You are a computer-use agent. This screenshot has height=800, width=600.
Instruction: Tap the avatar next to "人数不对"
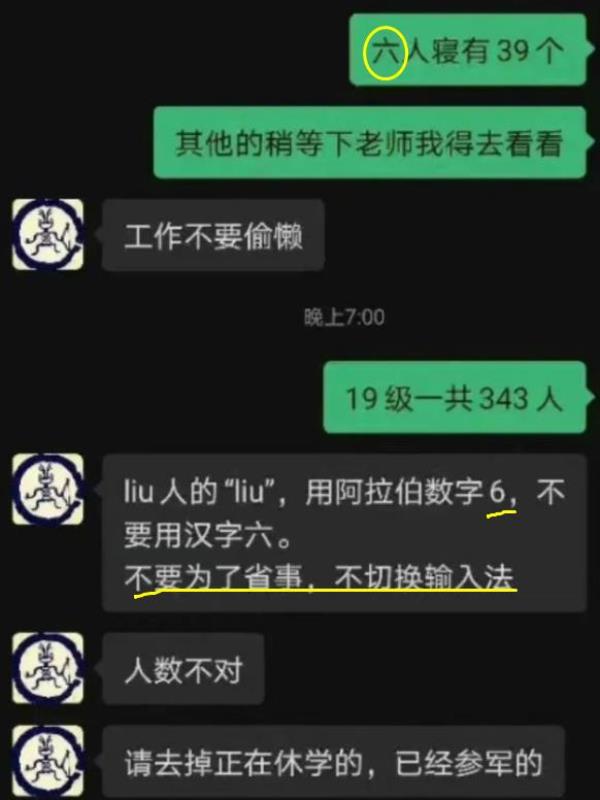[x=48, y=668]
